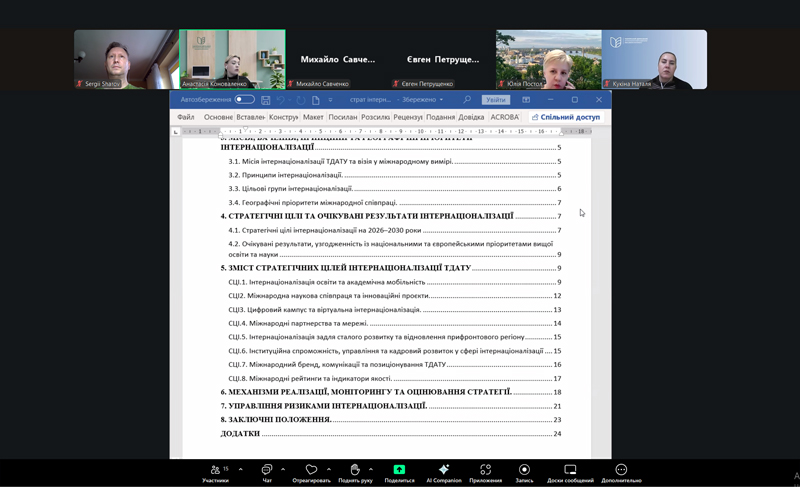The height and width of the screenshot is (487, 800).
Task: Click the New document icon in Quick Access
Action: [316, 100]
